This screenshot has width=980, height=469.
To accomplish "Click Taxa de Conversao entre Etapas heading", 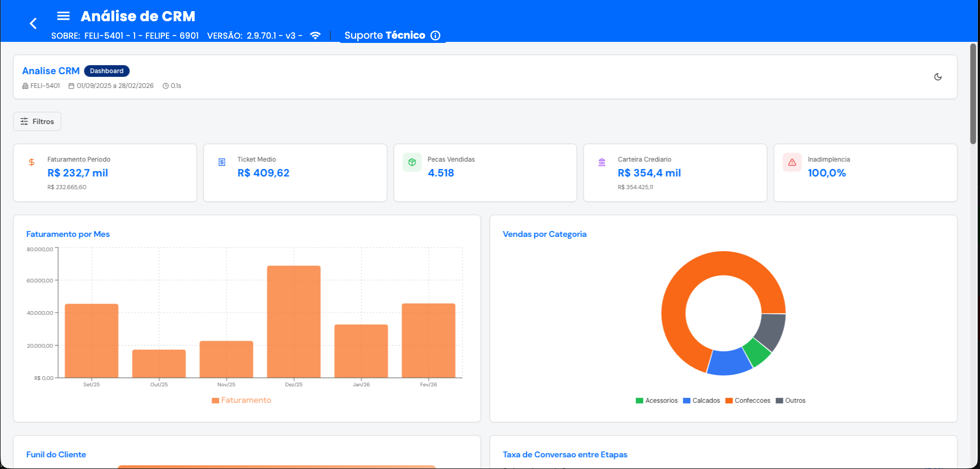I will (565, 455).
